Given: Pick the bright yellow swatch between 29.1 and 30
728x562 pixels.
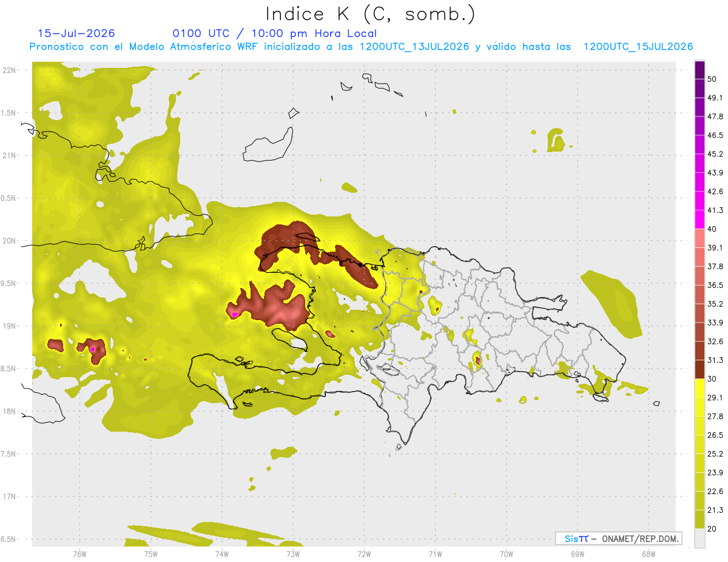Looking at the screenshot, I should click(699, 388).
